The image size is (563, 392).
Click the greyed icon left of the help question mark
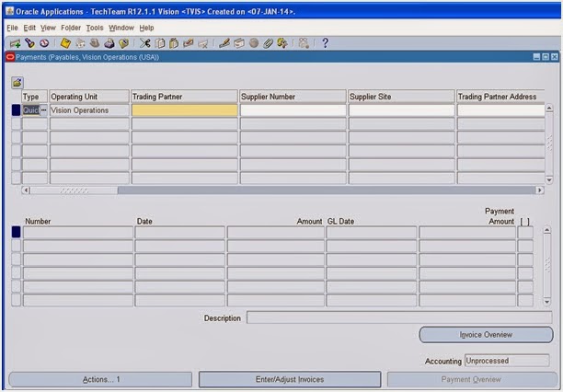click(x=304, y=43)
